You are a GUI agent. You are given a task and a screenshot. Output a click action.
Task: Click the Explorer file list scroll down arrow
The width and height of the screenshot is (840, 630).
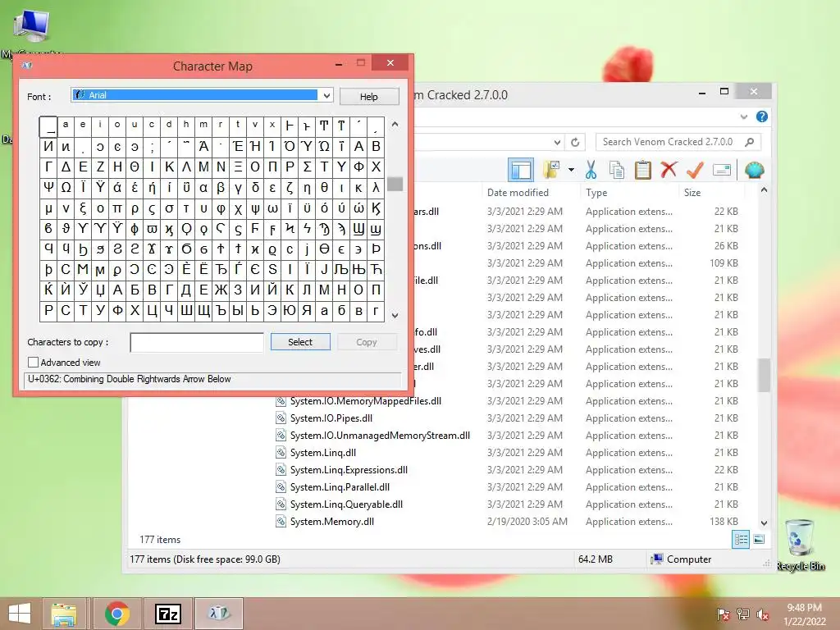tap(765, 523)
